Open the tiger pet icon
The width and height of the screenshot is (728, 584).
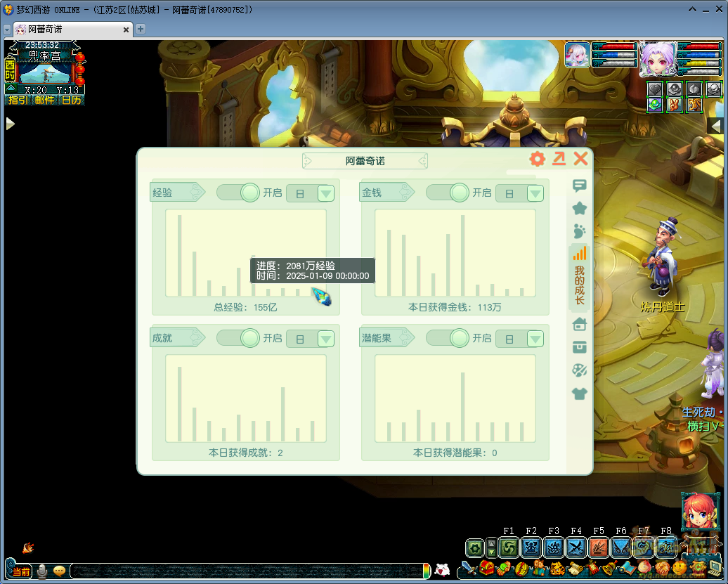[x=557, y=569]
